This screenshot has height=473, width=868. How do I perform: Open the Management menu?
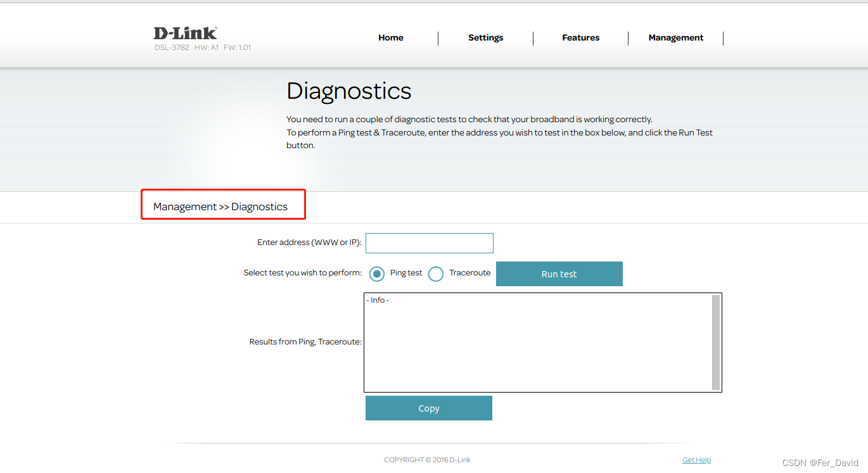[x=676, y=38]
